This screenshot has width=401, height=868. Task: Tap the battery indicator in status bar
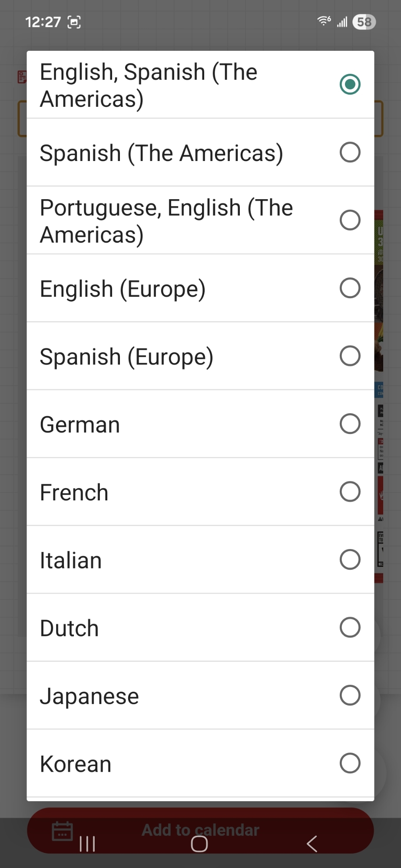point(364,22)
